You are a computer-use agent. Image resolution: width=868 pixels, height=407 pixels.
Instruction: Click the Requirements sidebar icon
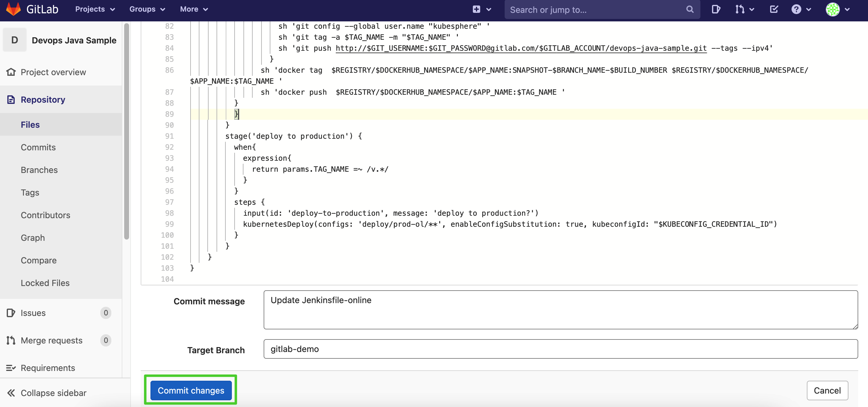point(11,368)
